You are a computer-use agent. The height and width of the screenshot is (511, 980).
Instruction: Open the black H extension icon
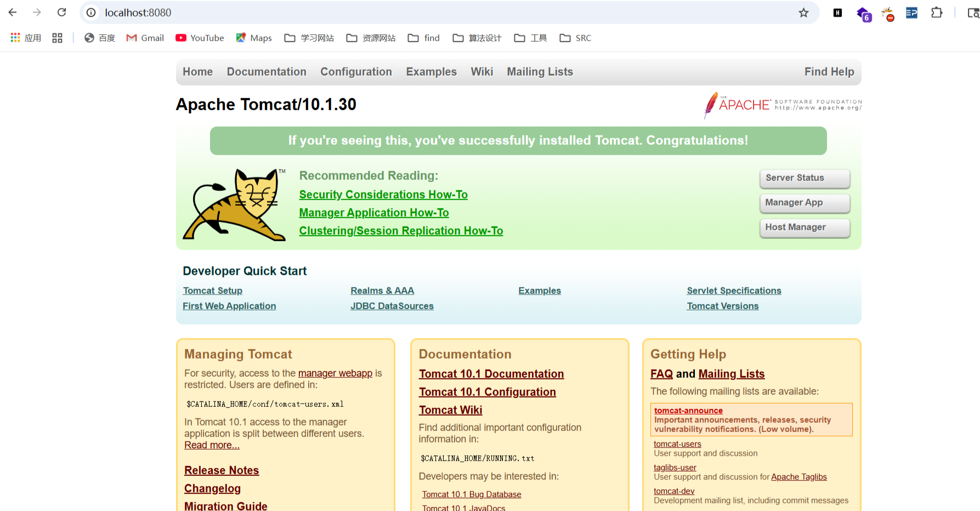click(837, 13)
